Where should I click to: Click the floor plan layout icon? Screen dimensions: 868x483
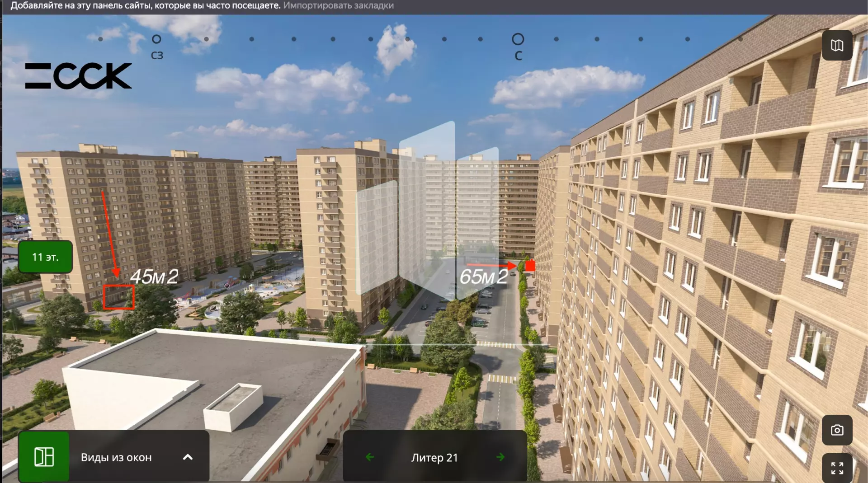coord(44,457)
